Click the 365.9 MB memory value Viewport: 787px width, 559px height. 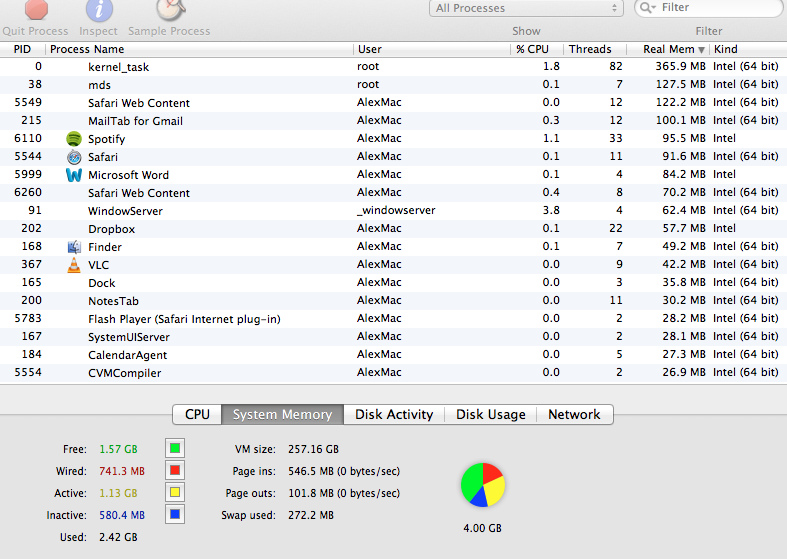(x=680, y=66)
